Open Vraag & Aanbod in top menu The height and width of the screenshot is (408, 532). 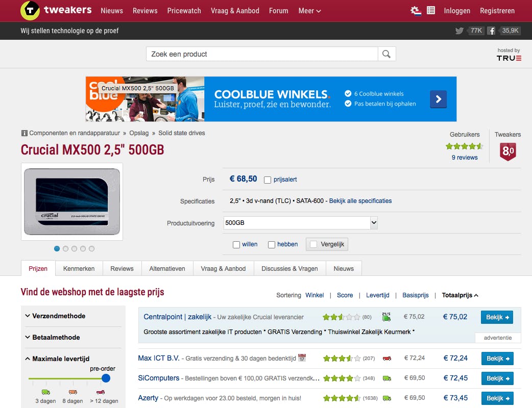click(235, 11)
